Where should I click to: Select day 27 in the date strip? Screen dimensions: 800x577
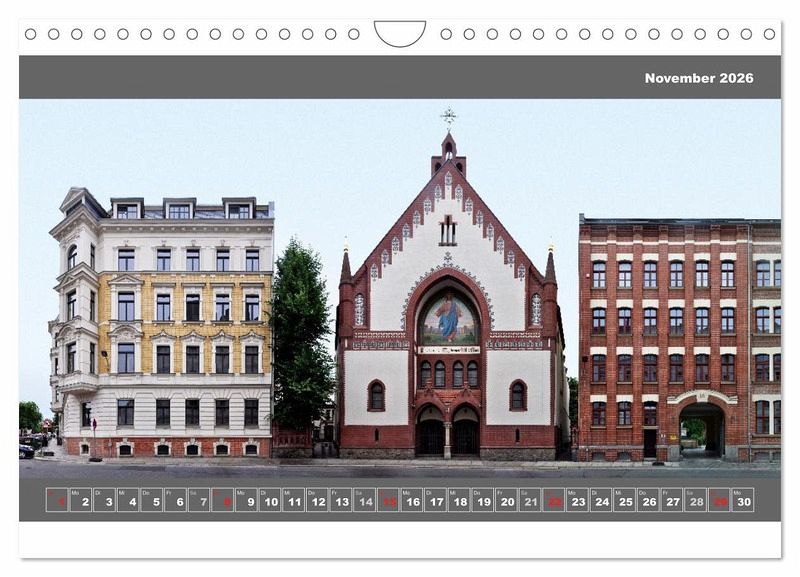672,500
